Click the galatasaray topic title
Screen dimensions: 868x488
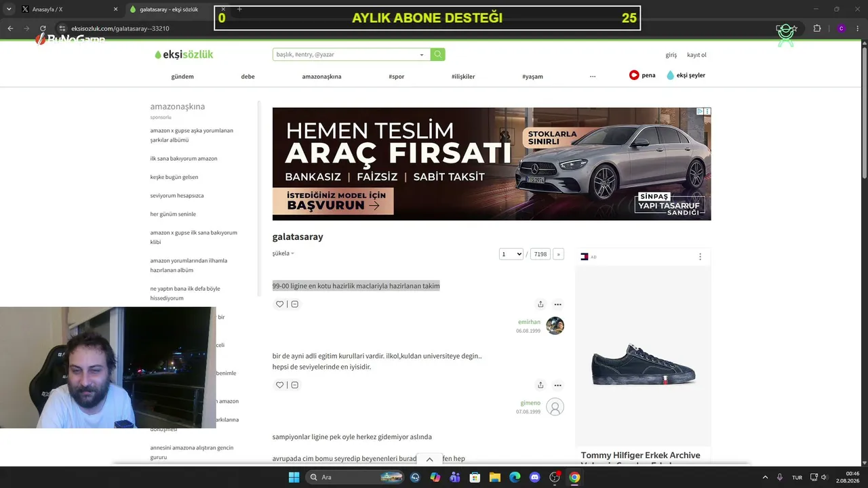pyautogui.click(x=298, y=237)
